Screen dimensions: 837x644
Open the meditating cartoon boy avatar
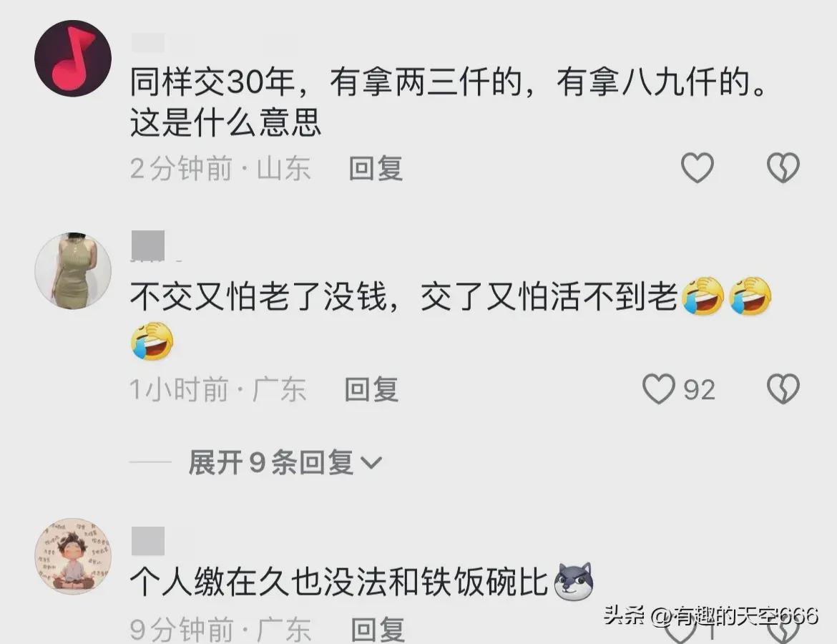click(x=73, y=556)
